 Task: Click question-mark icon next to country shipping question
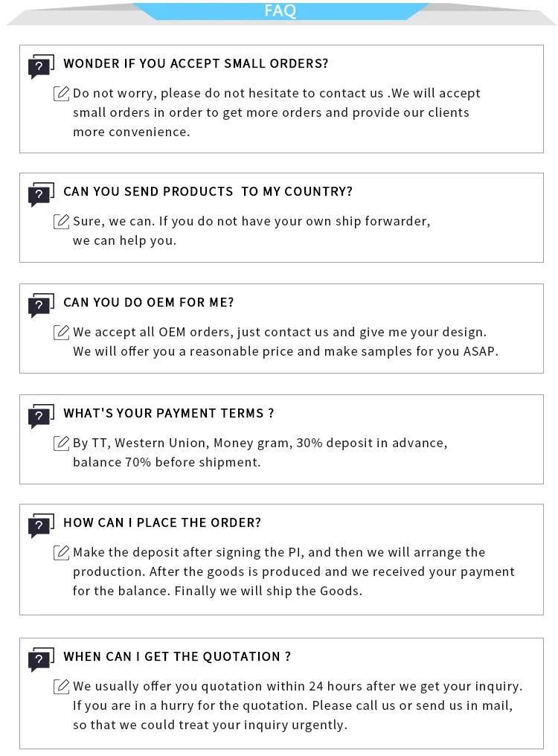tap(41, 195)
